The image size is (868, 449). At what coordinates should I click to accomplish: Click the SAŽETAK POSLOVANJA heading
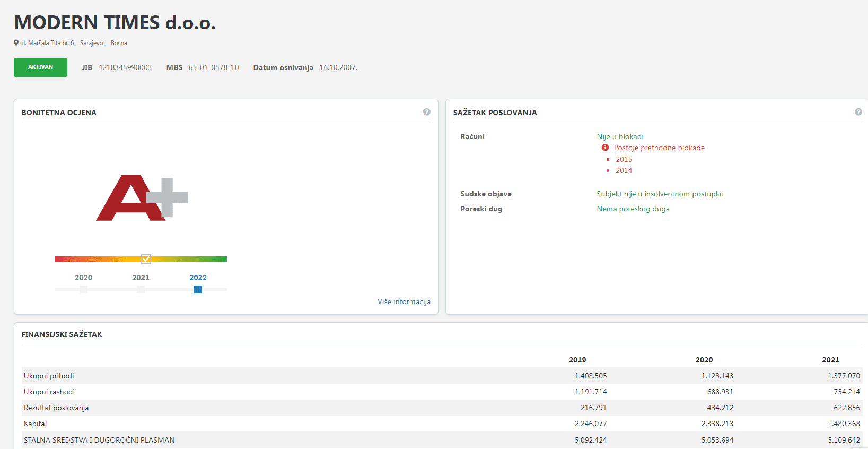tap(495, 113)
